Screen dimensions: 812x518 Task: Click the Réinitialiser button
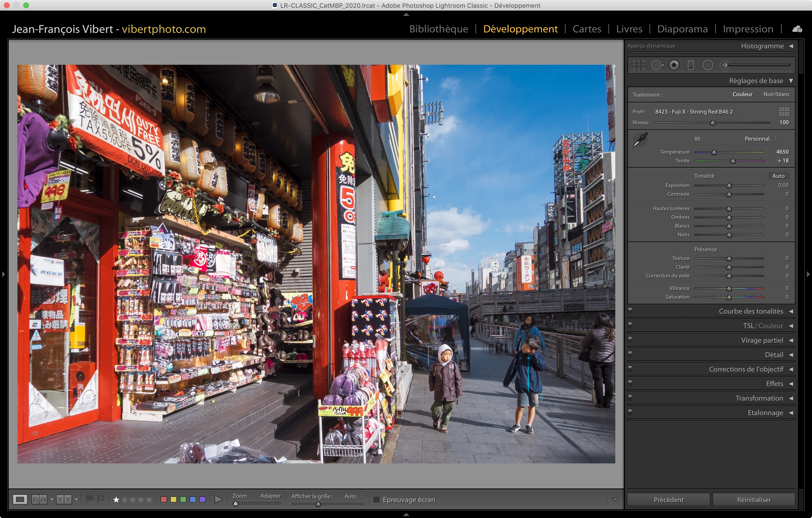(x=754, y=500)
